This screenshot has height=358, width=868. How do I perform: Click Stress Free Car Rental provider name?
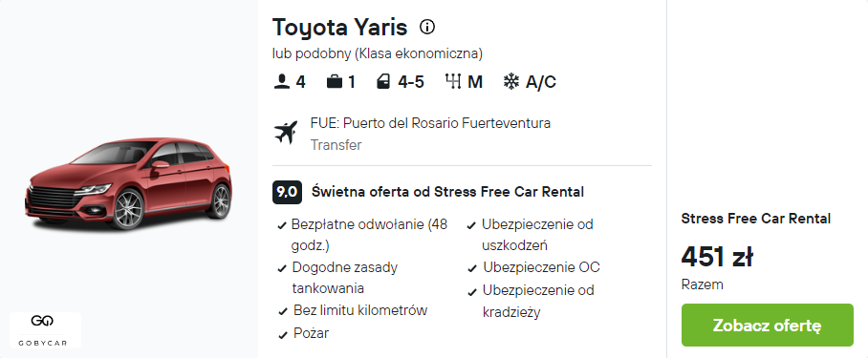point(755,219)
